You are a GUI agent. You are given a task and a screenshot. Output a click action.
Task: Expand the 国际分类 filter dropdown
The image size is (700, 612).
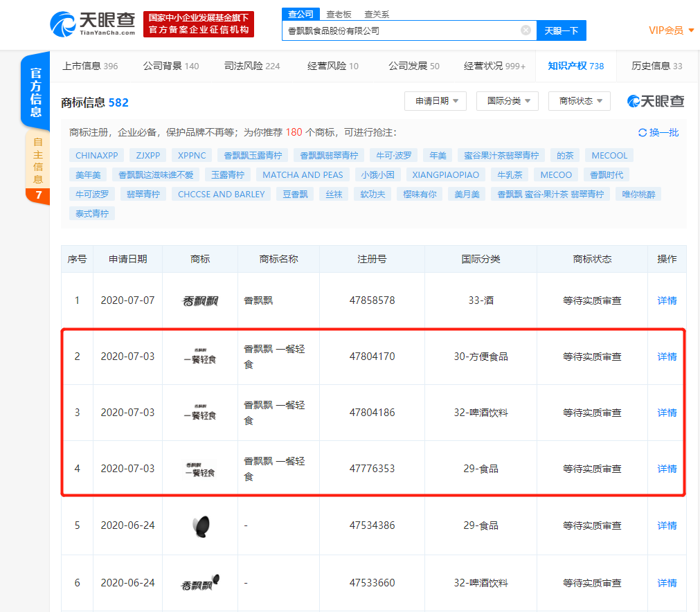click(507, 101)
